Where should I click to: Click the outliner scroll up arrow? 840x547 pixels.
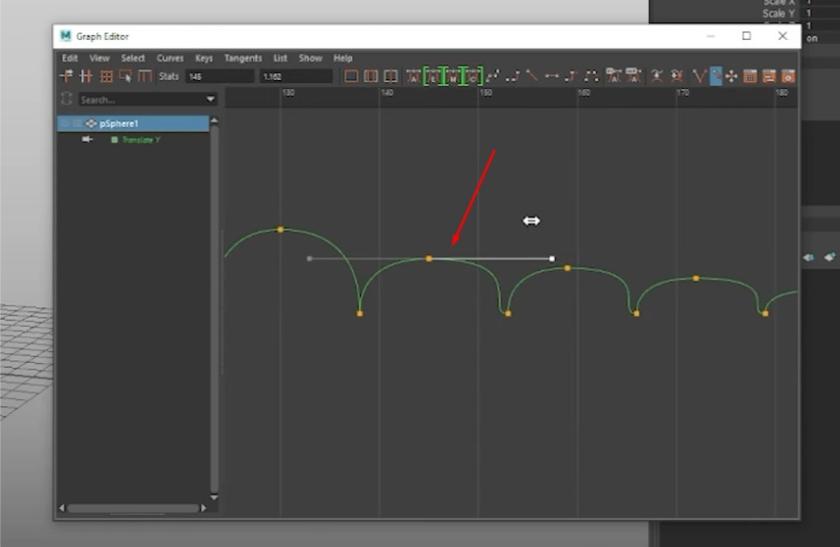[x=214, y=121]
